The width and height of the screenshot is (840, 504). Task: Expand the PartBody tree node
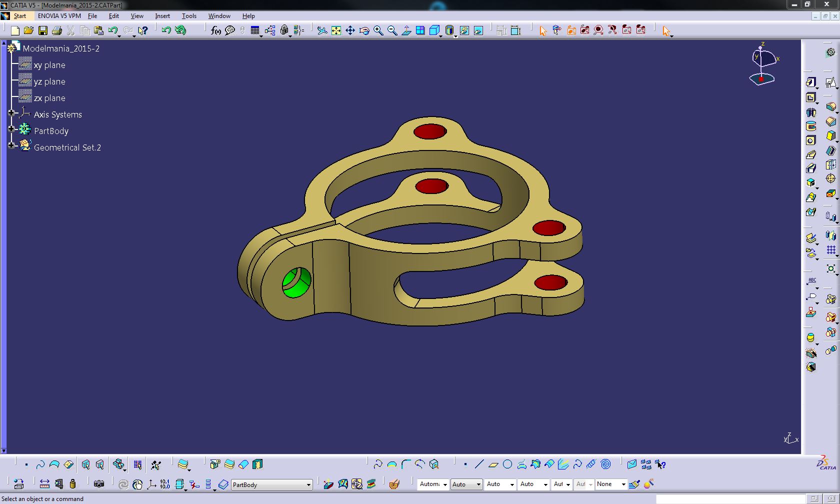click(x=11, y=130)
